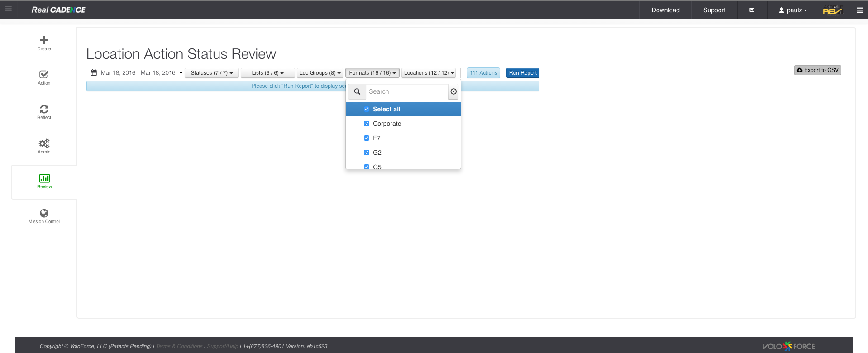
Task: Open the Action checkmark icon
Action: (x=44, y=75)
